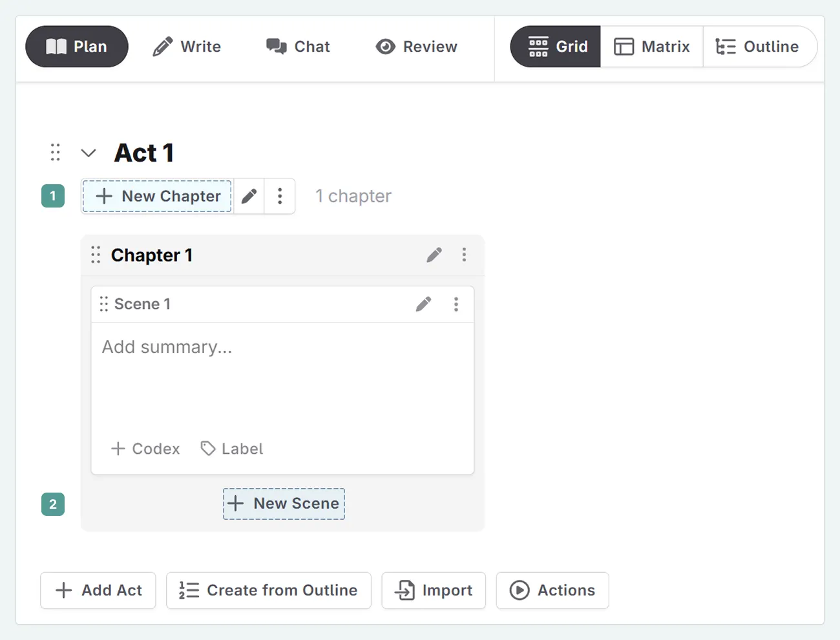
Task: Add a new Act
Action: pyautogui.click(x=98, y=590)
